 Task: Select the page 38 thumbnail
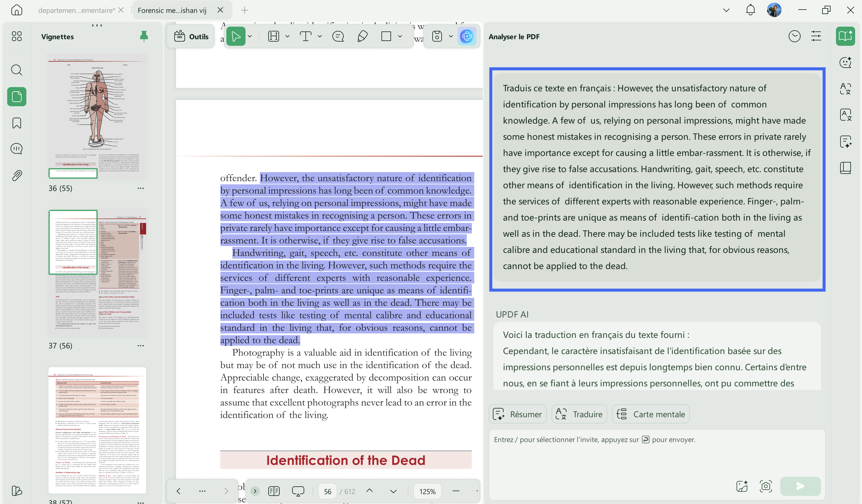(97, 430)
